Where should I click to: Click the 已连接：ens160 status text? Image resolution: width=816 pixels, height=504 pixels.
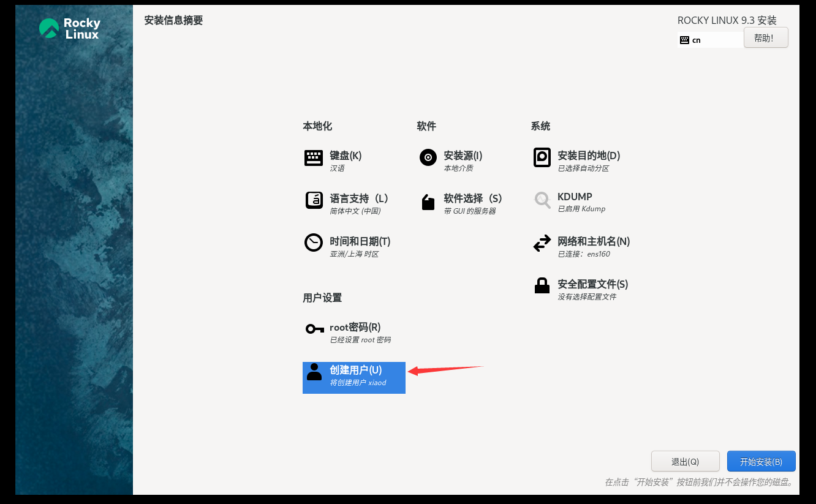coord(584,254)
